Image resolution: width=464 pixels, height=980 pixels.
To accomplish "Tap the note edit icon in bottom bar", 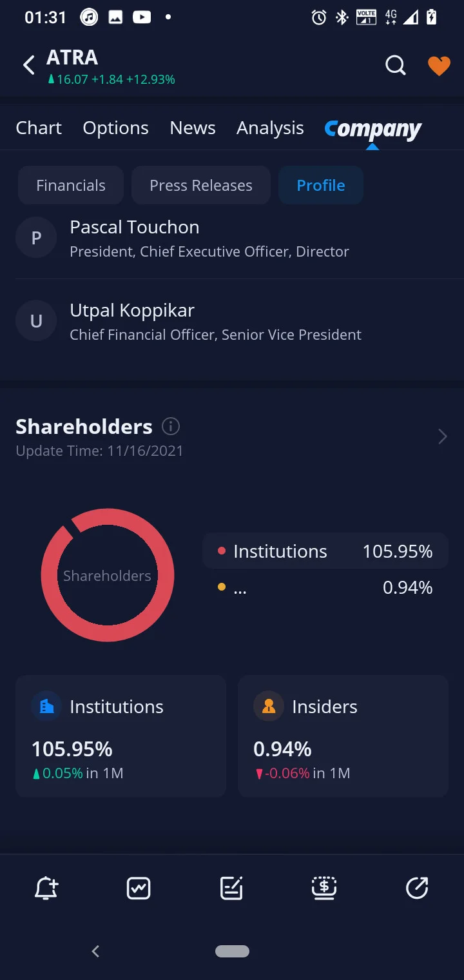I will (x=231, y=888).
